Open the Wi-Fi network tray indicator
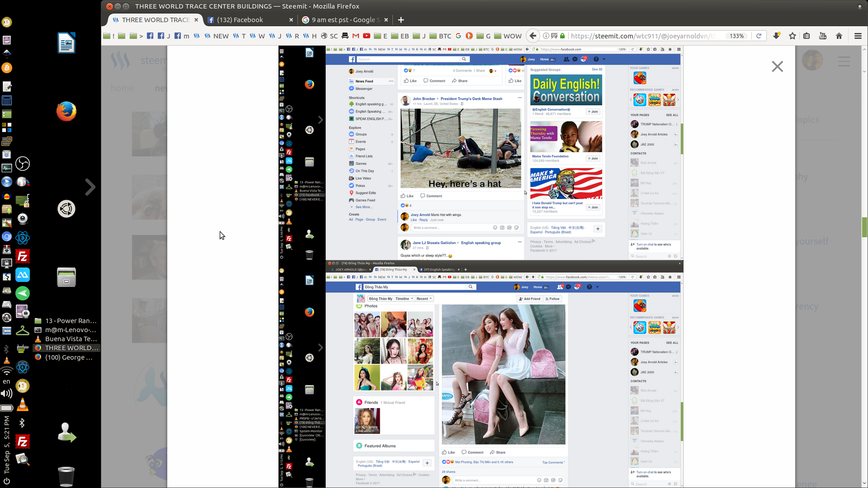This screenshot has width=868, height=488. point(7,371)
